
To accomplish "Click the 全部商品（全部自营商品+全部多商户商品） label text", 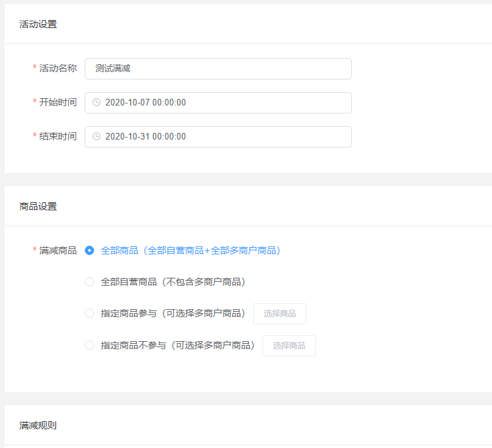I will pos(191,250).
